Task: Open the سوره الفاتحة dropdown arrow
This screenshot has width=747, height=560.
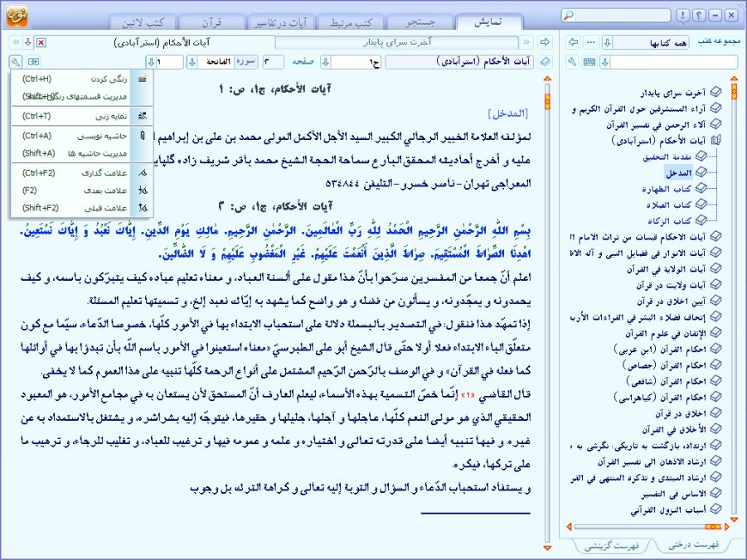Action: point(192,62)
